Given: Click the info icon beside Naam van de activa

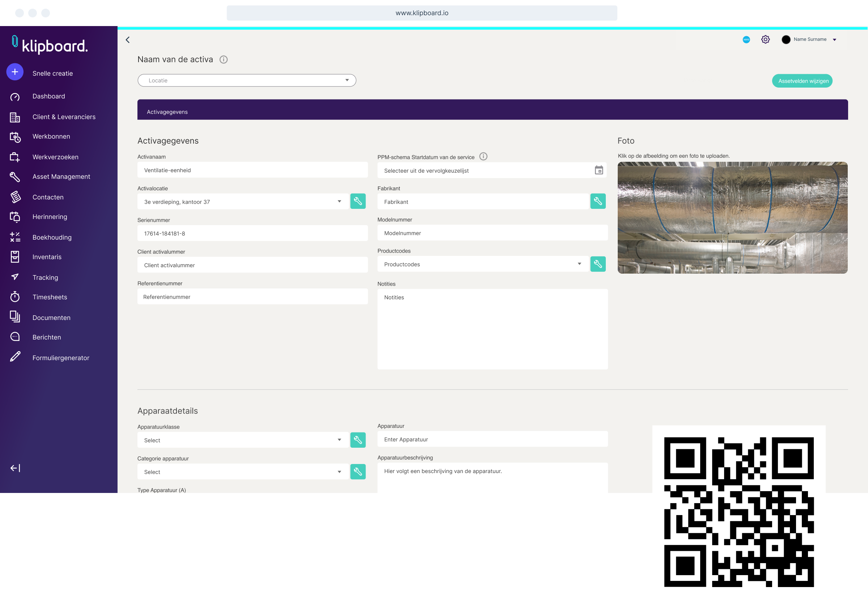Looking at the screenshot, I should [x=224, y=60].
